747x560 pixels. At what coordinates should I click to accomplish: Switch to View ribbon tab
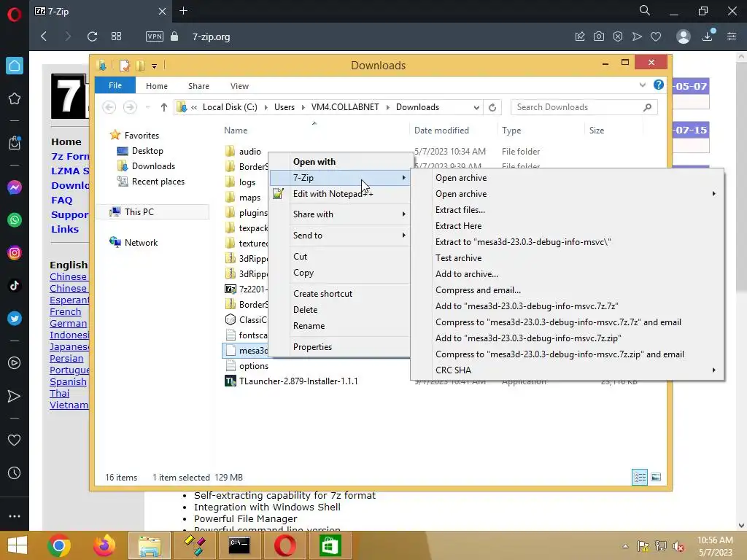[239, 86]
